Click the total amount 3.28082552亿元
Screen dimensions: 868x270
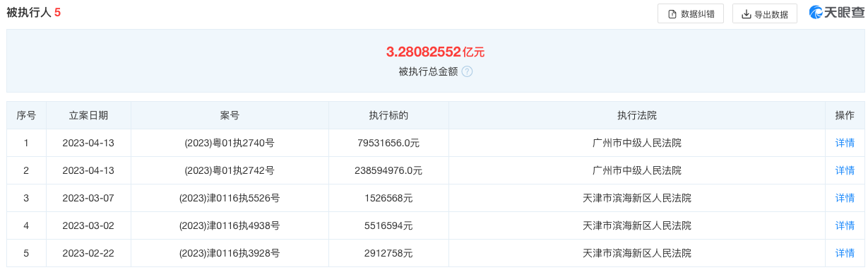tap(435, 52)
